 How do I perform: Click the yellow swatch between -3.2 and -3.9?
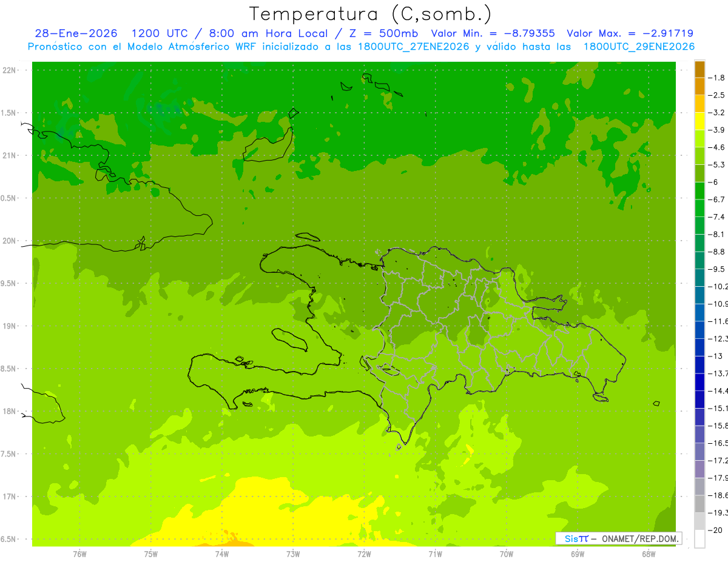coord(699,121)
